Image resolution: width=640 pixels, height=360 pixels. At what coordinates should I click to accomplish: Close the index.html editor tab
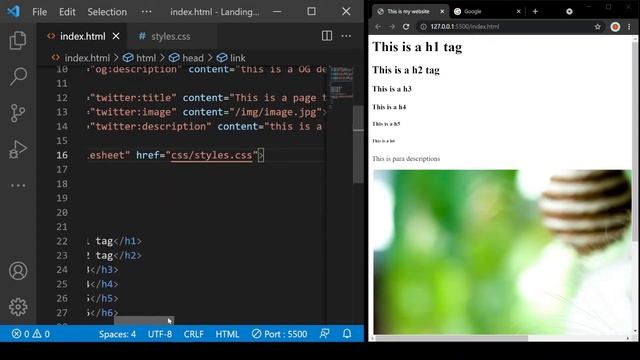(x=116, y=36)
